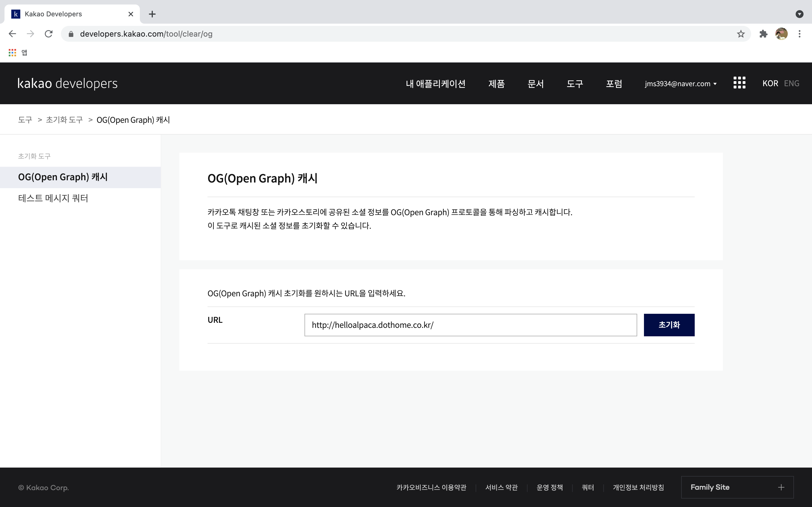The image size is (812, 507).
Task: Open the Kakao services grid icon
Action: point(739,83)
